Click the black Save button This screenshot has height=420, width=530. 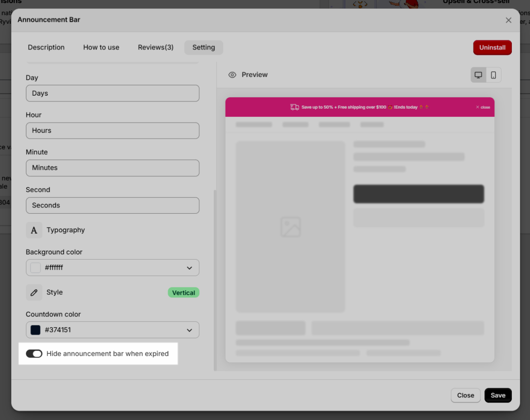coord(498,395)
